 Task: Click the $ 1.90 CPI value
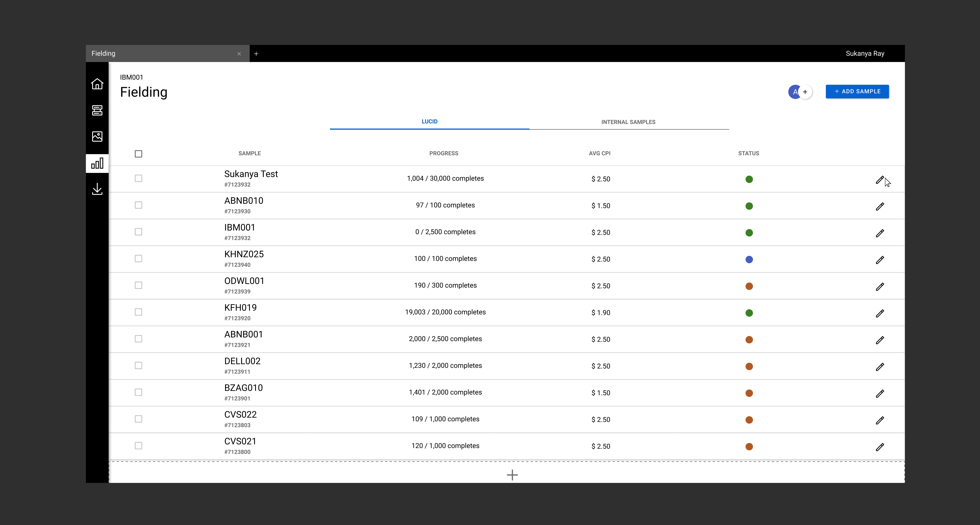click(x=601, y=313)
